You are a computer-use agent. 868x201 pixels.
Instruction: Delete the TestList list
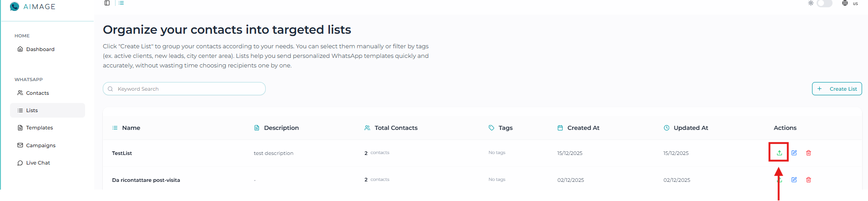tap(808, 153)
